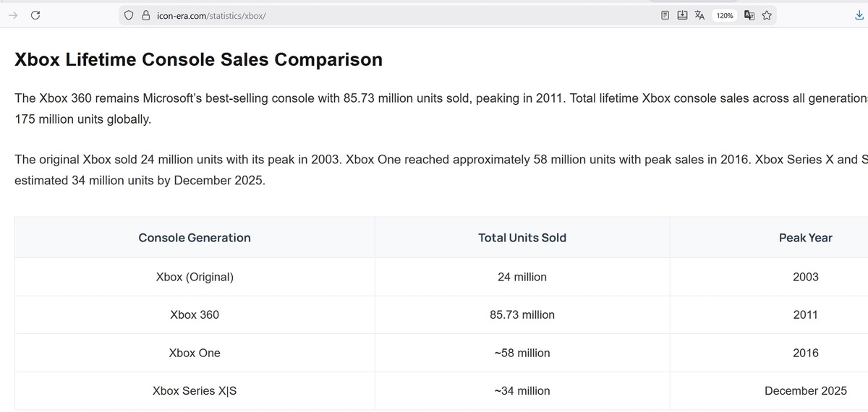Bookmark this page with the star
Image resolution: width=868 pixels, height=412 pixels.
pos(766,15)
